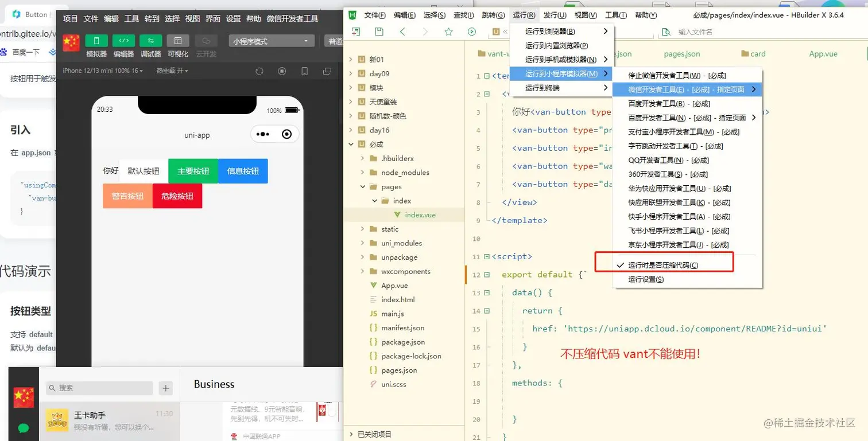Tap the 默认按钮 button in simulator
868x441 pixels.
point(144,171)
